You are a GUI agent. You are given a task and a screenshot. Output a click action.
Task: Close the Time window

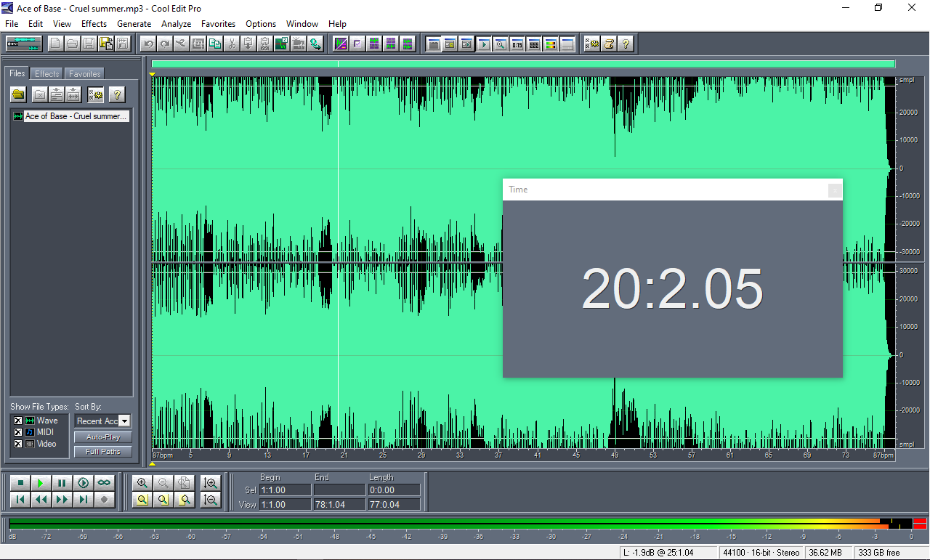click(x=836, y=190)
